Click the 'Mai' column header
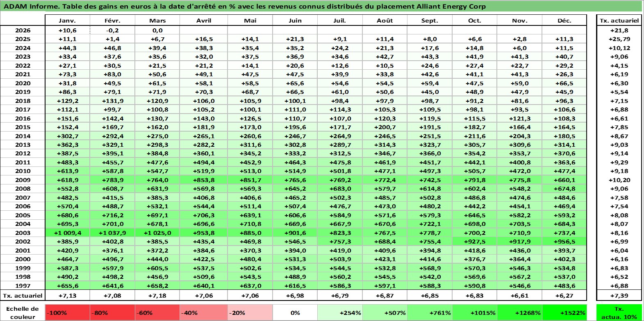Image resolution: width=644 pixels, height=321 pixels. 250,20
